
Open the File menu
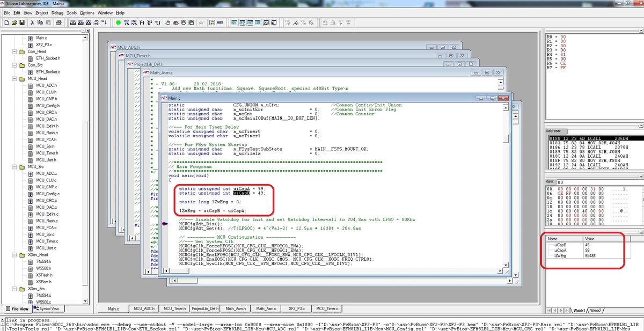coord(7,12)
